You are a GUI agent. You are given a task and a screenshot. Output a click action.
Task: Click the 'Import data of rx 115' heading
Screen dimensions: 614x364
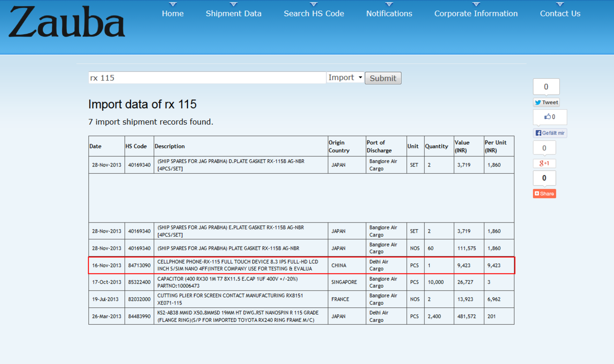click(142, 105)
